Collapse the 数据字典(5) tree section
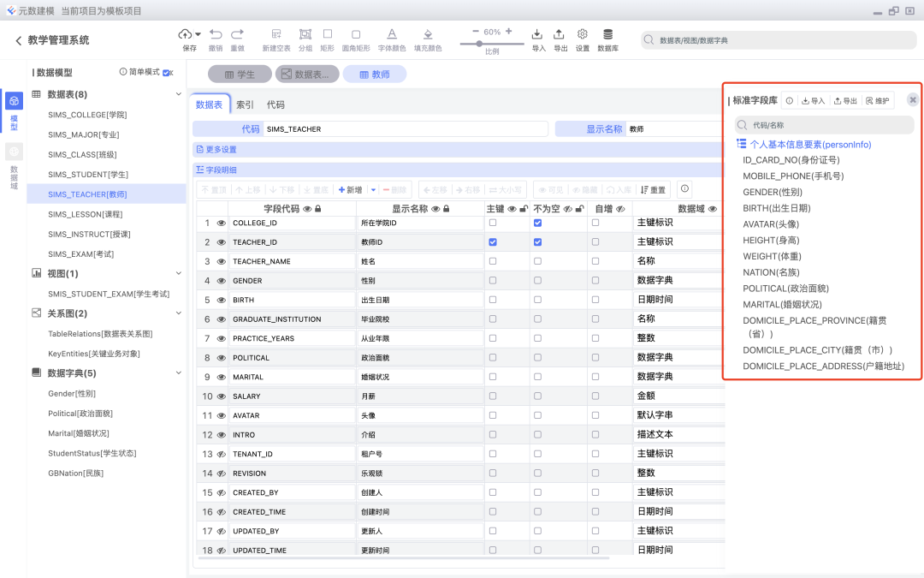 click(178, 372)
